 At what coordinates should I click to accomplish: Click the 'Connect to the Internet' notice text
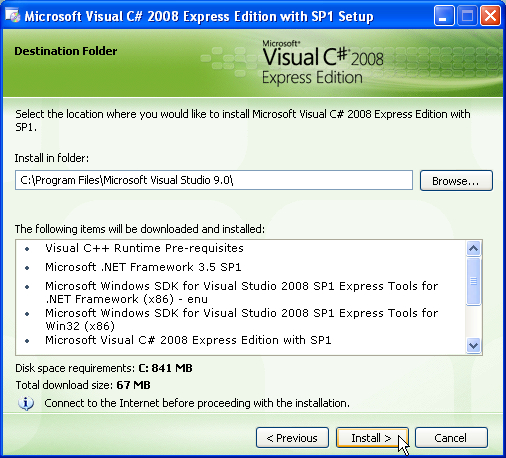tap(197, 403)
